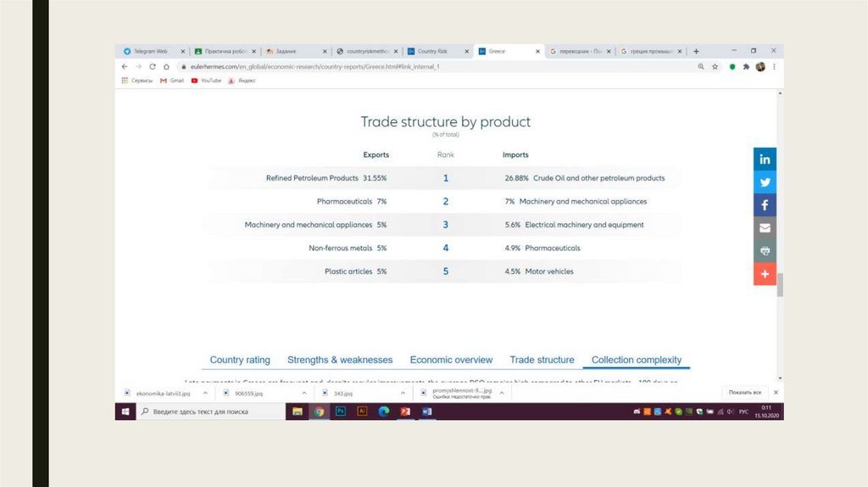Close the downloads bar

click(776, 392)
